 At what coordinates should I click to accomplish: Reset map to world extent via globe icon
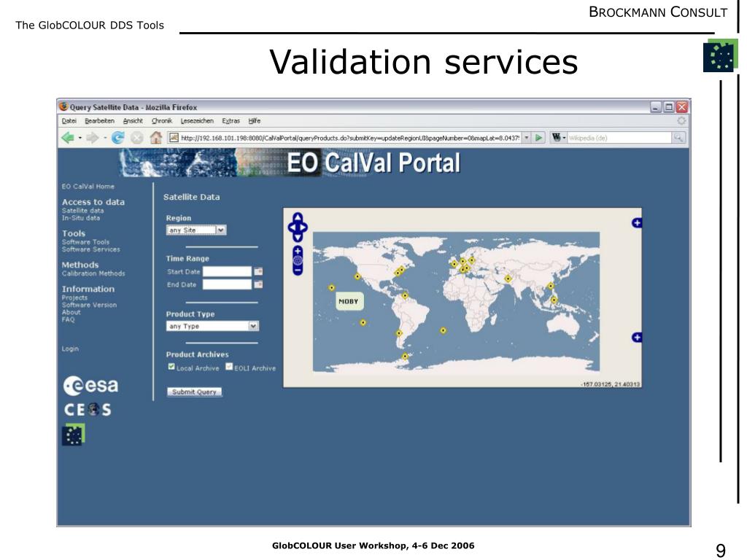click(298, 260)
